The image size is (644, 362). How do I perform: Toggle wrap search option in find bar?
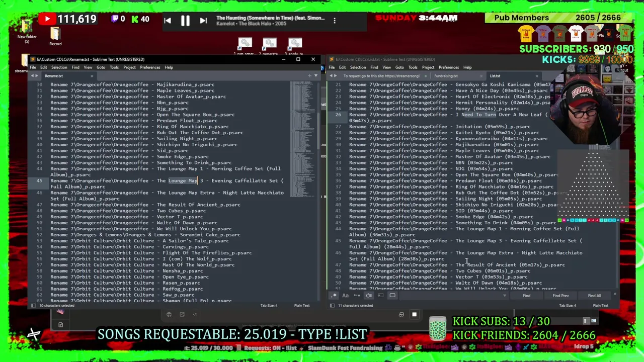[369, 296]
